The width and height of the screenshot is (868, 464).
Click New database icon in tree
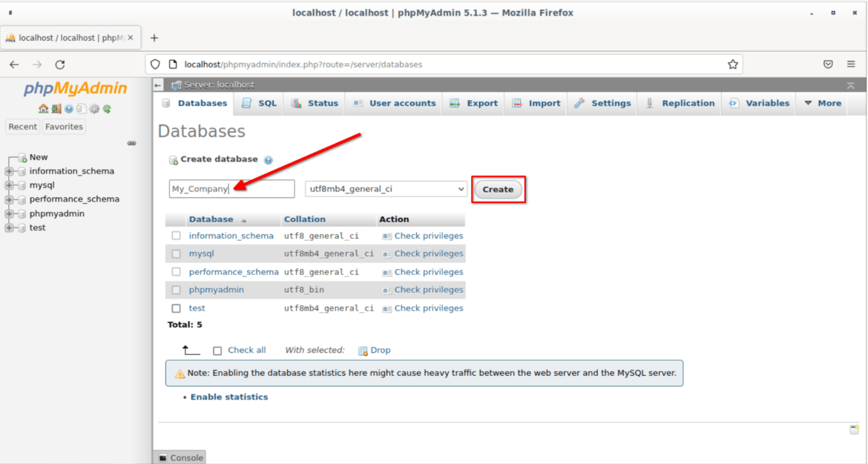click(x=22, y=158)
